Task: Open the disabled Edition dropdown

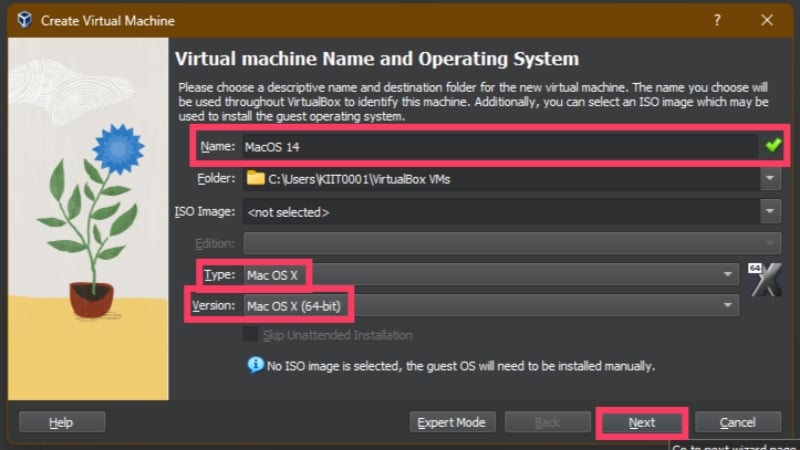Action: pos(512,243)
